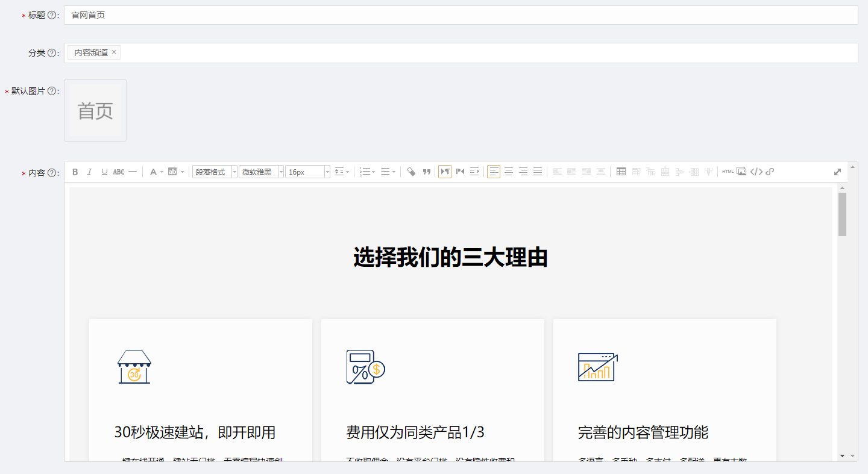The image size is (868, 474).
Task: Align text to the left
Action: click(x=494, y=172)
